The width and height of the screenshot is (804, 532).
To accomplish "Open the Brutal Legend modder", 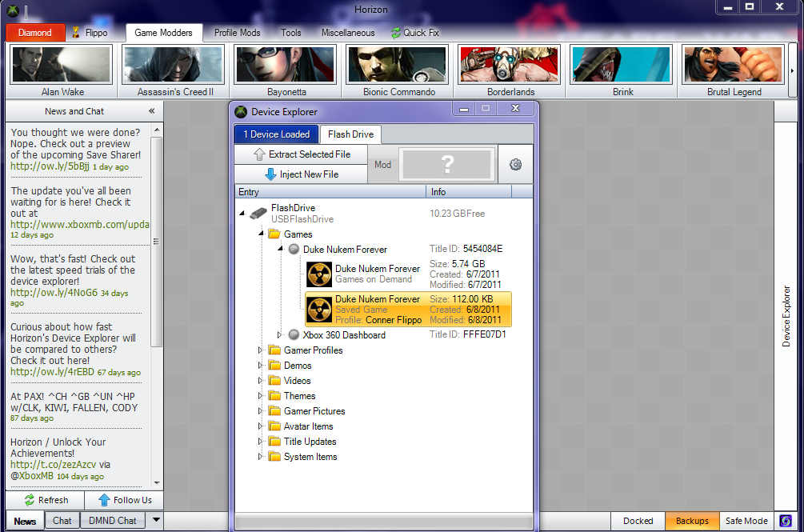I will click(734, 65).
